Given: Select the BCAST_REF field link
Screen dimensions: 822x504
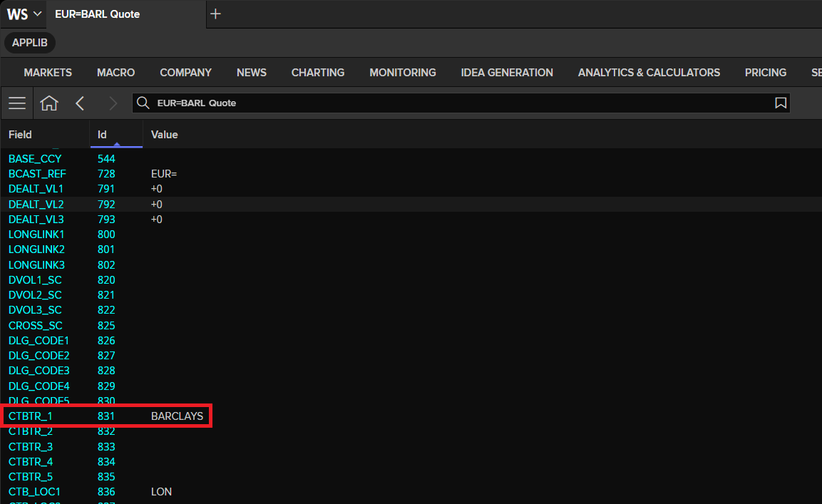Looking at the screenshot, I should [37, 174].
